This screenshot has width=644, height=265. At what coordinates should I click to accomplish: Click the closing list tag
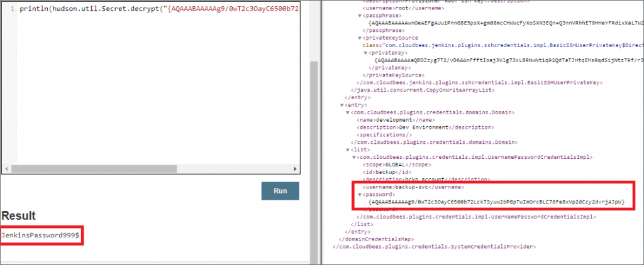[362, 224]
